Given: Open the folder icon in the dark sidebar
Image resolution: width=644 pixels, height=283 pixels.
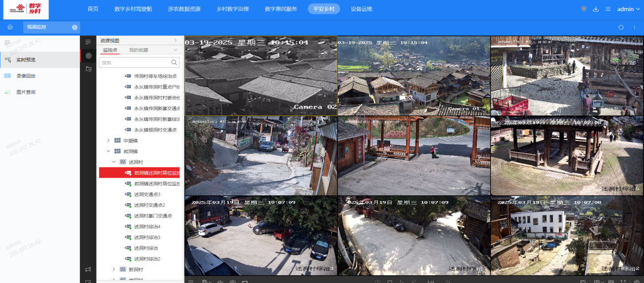Looking at the screenshot, I should pos(89,68).
